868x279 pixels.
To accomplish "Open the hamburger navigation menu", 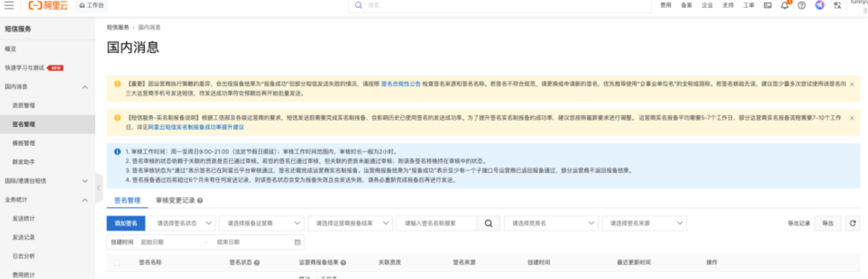I will 9,5.
